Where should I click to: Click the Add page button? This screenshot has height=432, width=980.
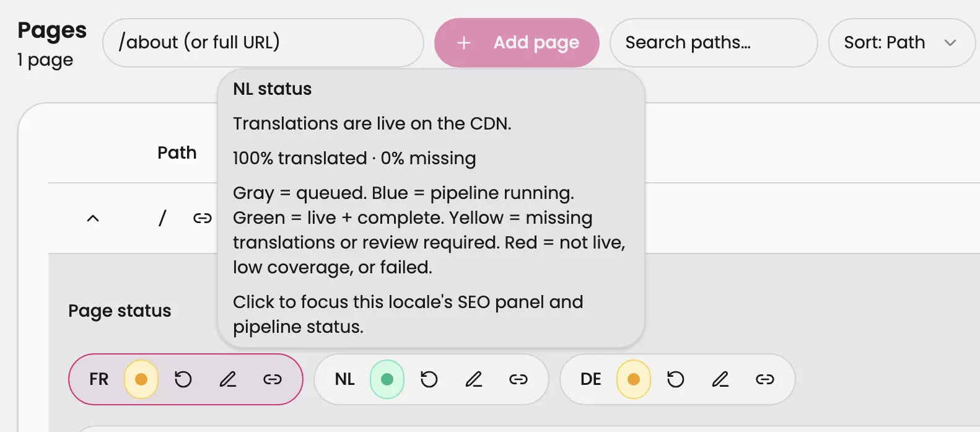517,42
